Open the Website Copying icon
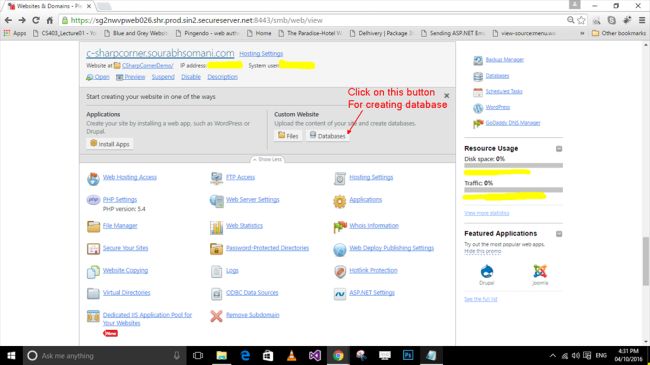This screenshot has width=650, height=365. click(x=93, y=272)
